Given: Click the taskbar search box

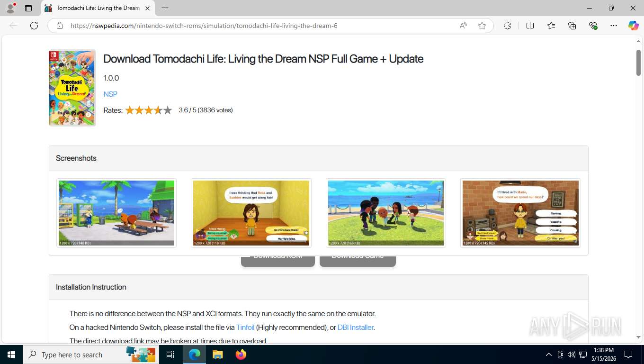Looking at the screenshot, I should point(91,355).
